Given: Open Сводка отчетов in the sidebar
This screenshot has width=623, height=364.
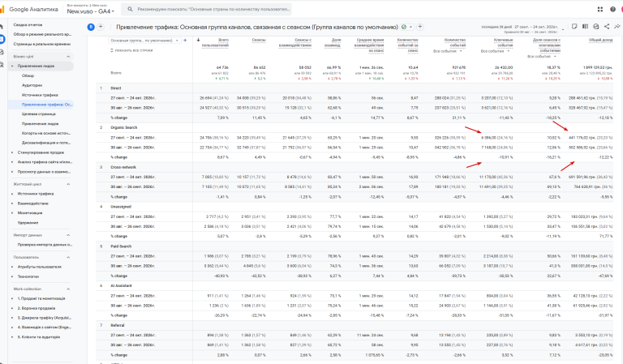Looking at the screenshot, I should 28,24.
